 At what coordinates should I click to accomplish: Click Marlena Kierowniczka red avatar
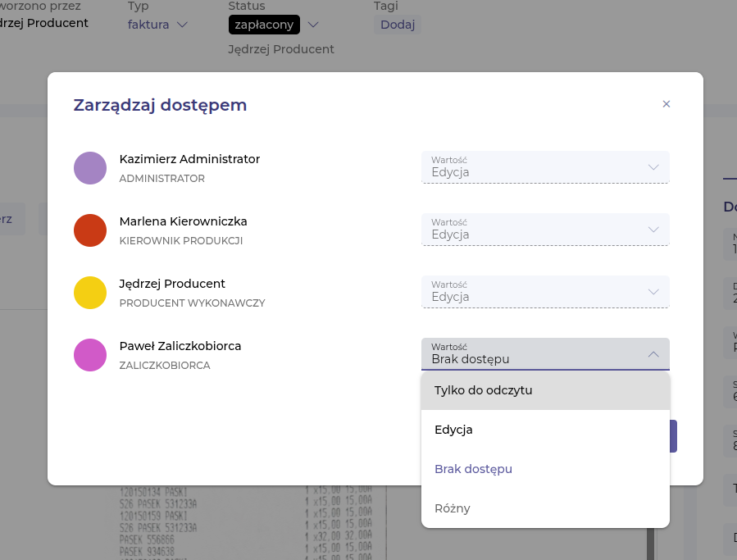click(x=90, y=230)
